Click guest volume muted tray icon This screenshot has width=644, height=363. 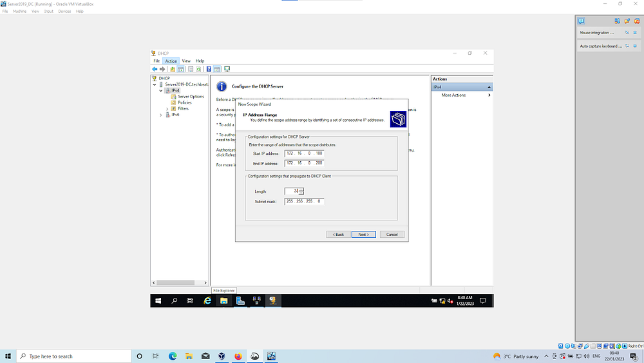(x=450, y=301)
